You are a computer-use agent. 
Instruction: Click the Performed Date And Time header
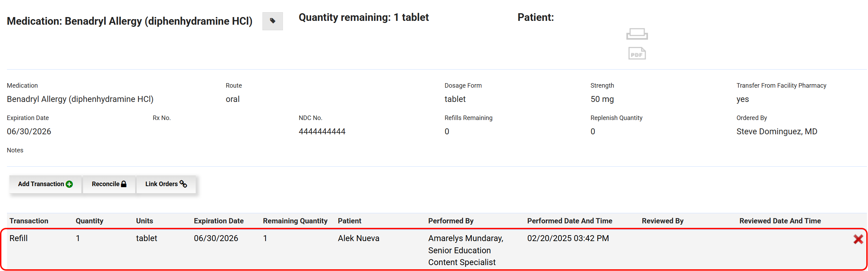tap(569, 221)
